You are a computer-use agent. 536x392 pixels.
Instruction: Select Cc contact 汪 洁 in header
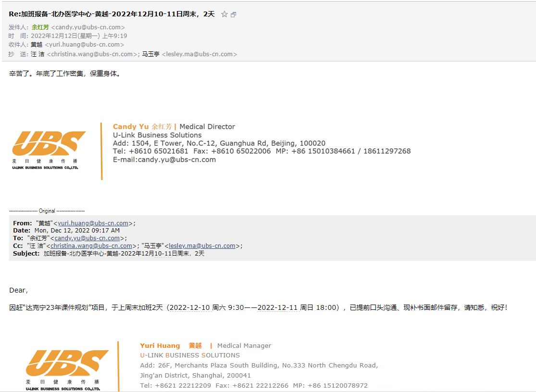[37, 54]
